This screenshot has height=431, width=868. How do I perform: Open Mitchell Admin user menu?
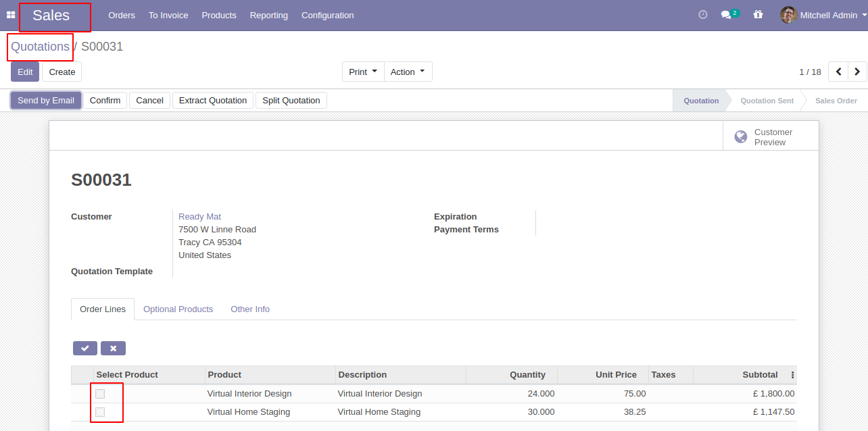click(824, 15)
